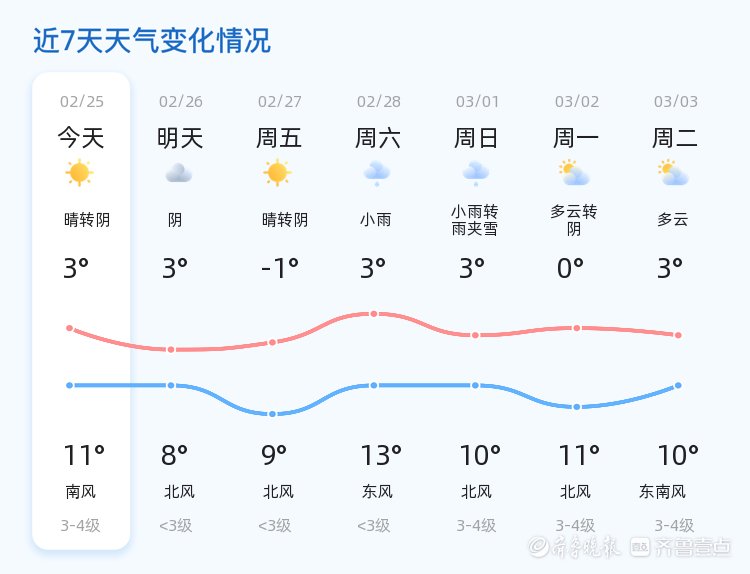Click the sunny icon for 今天
The width and height of the screenshot is (750, 574).
[79, 173]
